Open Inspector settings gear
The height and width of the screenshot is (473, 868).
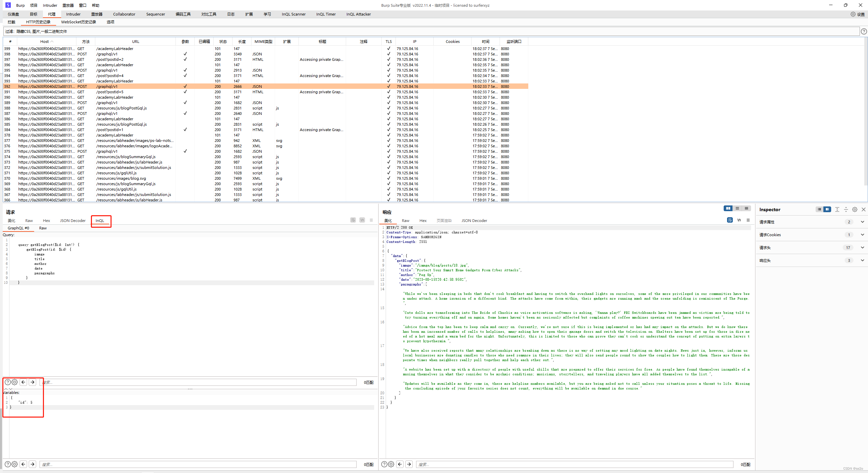[854, 209]
